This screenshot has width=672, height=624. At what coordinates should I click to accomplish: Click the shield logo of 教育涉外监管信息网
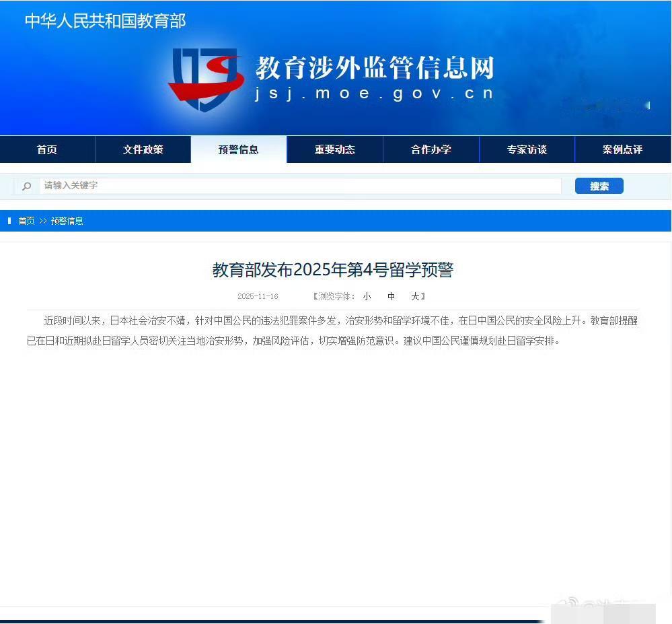tap(206, 79)
